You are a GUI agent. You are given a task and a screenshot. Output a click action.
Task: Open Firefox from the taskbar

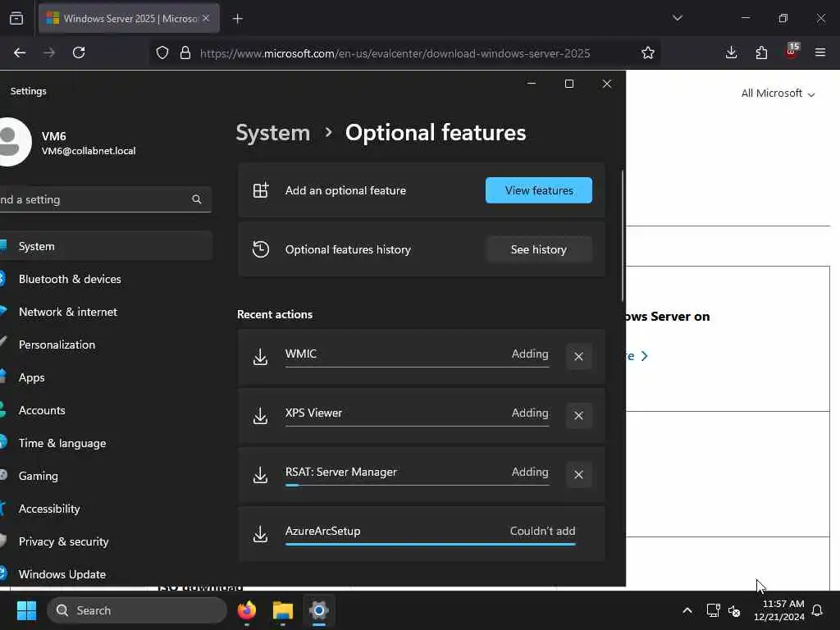coord(246,610)
